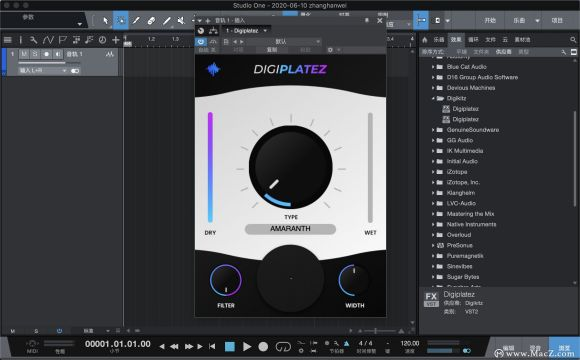The height and width of the screenshot is (360, 580).
Task: Switch to the 效果 browser tab
Action: 456,40
